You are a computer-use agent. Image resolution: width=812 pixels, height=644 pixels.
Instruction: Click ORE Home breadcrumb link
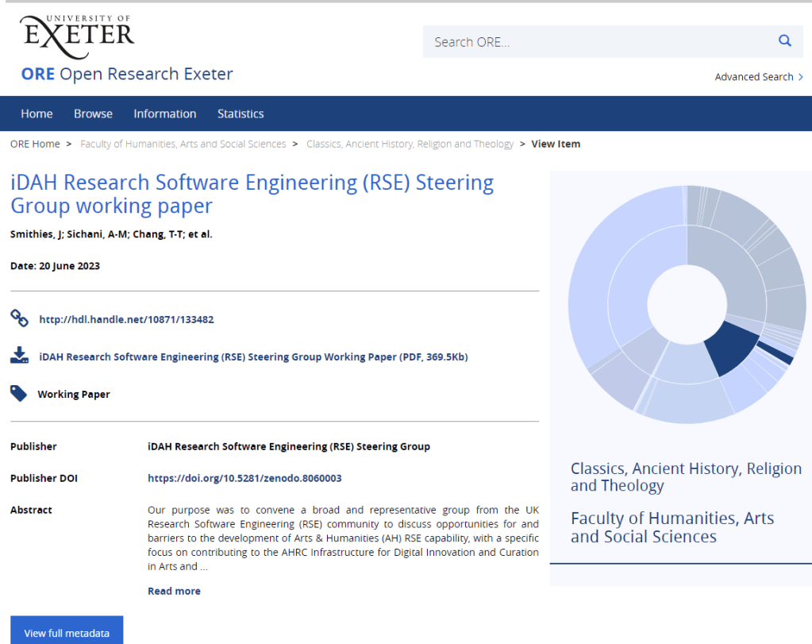click(x=35, y=144)
